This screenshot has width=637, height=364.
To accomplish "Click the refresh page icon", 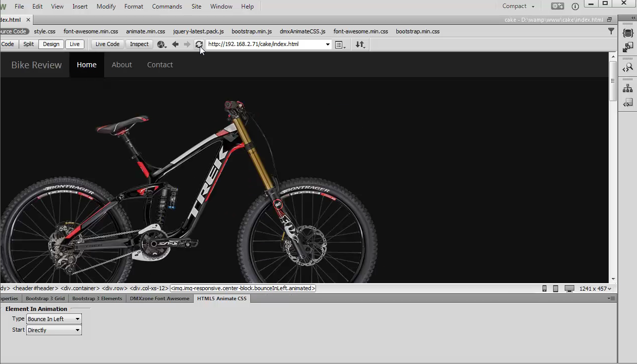I will [199, 44].
